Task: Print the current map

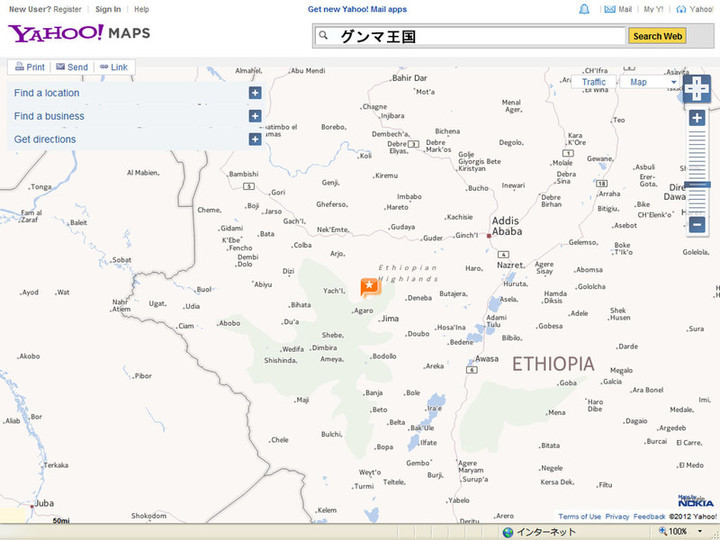Action: 29,67
